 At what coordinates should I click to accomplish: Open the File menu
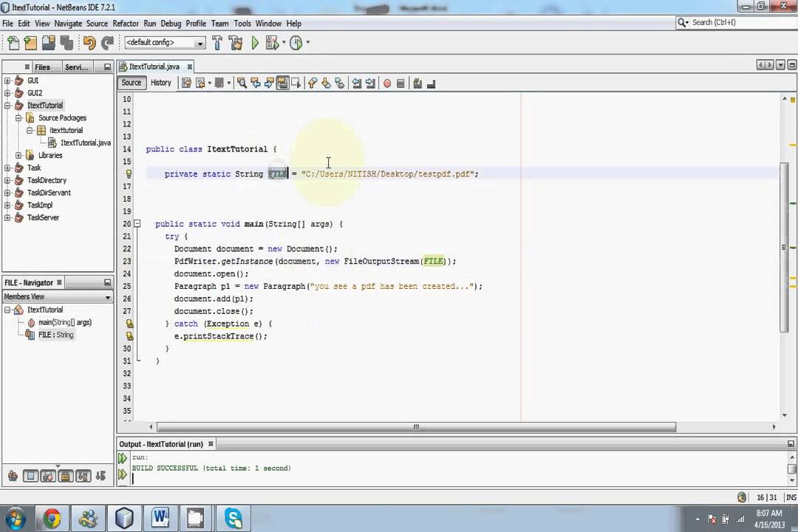coord(7,24)
